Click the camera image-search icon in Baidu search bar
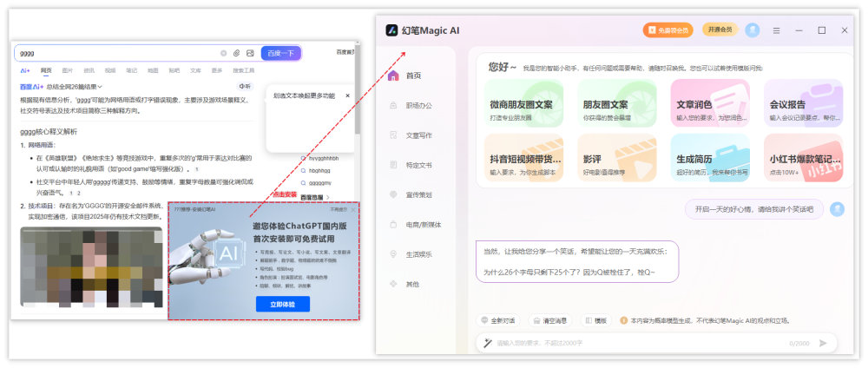The width and height of the screenshot is (868, 368). 250,53
